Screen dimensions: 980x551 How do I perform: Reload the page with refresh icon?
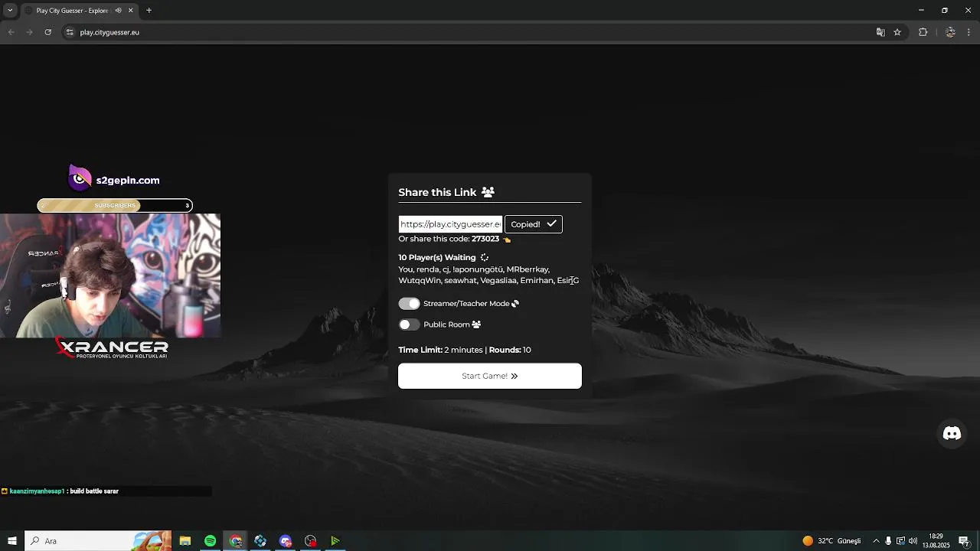[x=47, y=32]
